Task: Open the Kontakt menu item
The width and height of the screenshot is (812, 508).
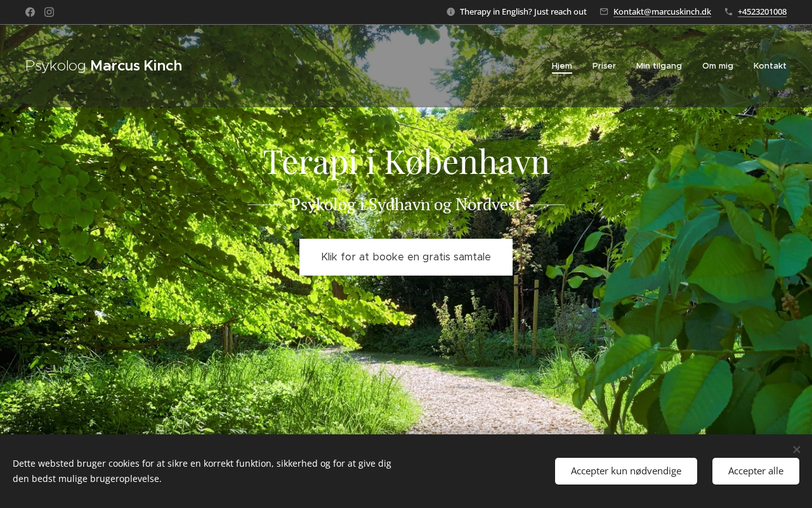Action: coord(770,66)
